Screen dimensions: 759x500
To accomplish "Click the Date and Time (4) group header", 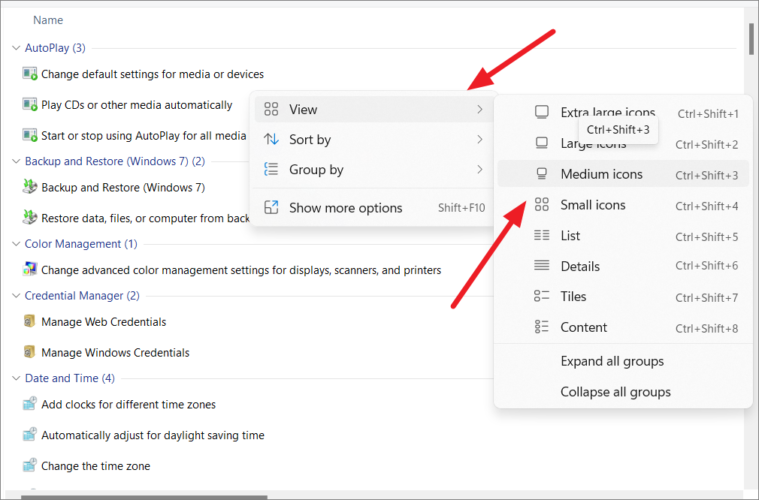I will pyautogui.click(x=70, y=379).
